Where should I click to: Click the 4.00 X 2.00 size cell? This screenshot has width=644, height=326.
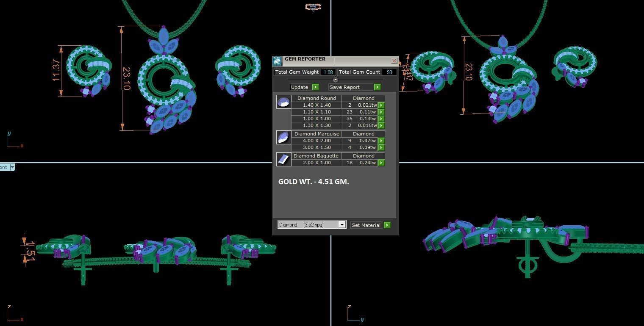pos(316,141)
